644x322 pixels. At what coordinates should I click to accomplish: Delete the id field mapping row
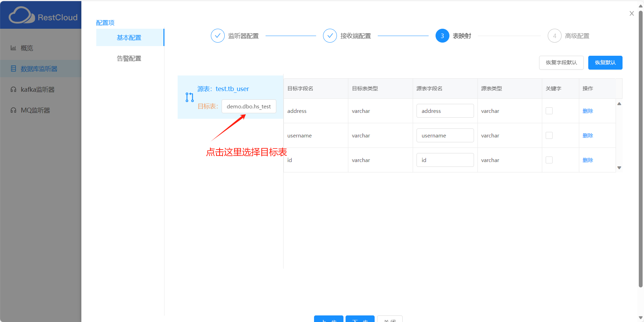pos(588,160)
